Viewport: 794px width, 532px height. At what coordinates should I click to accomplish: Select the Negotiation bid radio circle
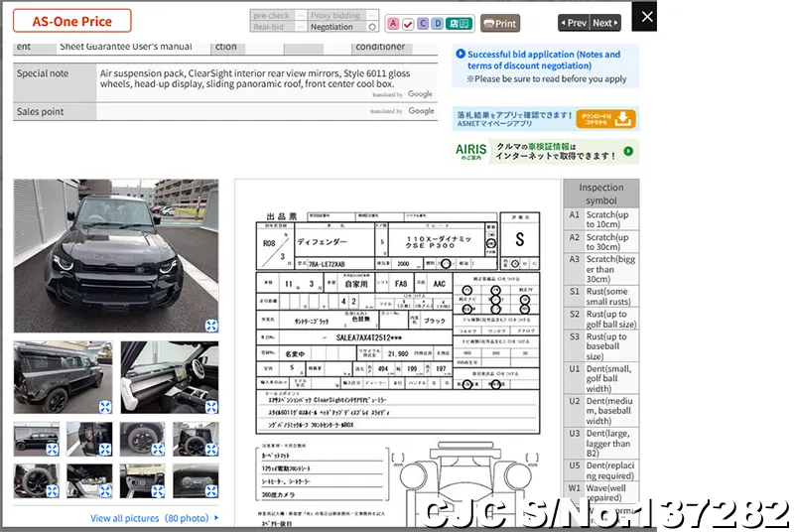click(372, 27)
